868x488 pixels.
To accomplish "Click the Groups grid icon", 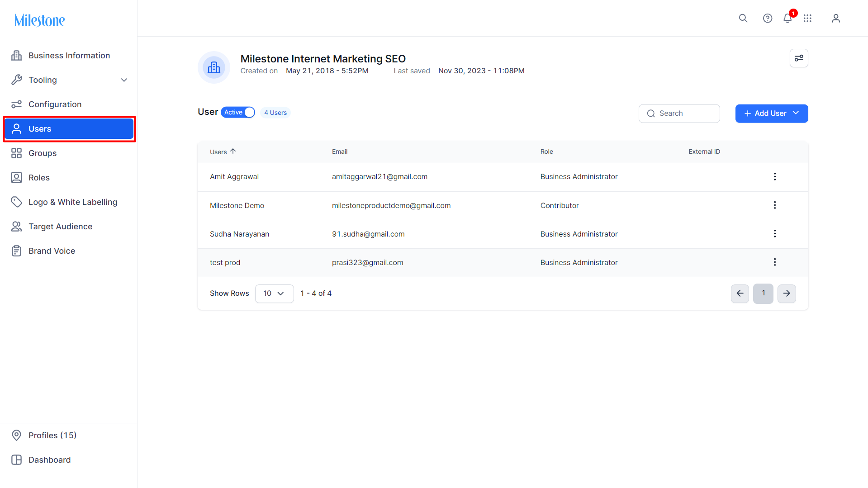I will coord(17,153).
